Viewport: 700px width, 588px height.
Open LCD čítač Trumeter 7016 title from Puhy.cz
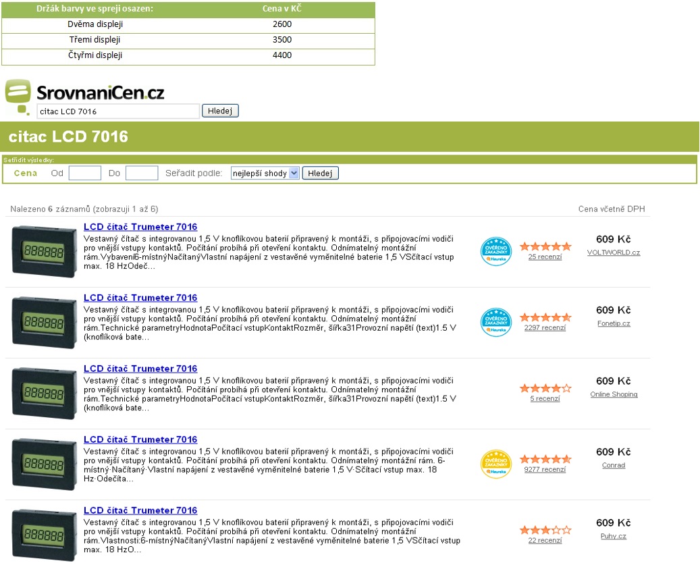click(140, 510)
